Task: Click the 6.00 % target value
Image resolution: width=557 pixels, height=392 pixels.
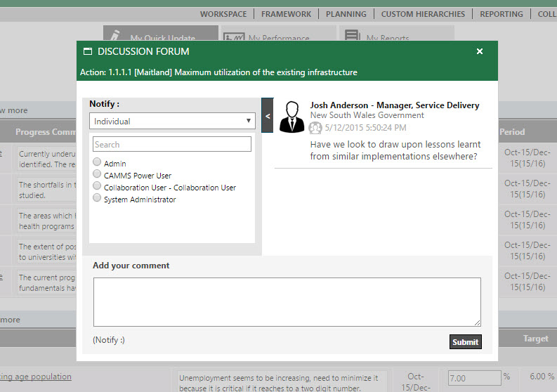Action: coord(542,377)
